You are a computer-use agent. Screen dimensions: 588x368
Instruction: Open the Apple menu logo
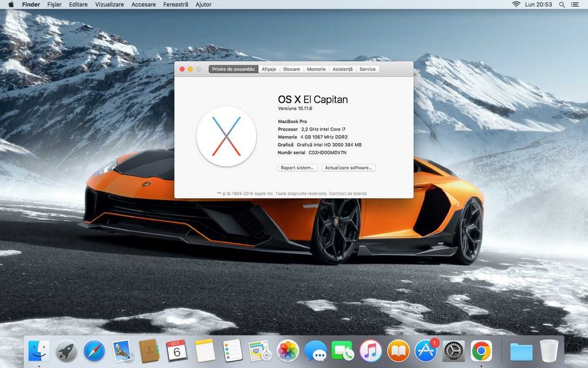(x=11, y=5)
